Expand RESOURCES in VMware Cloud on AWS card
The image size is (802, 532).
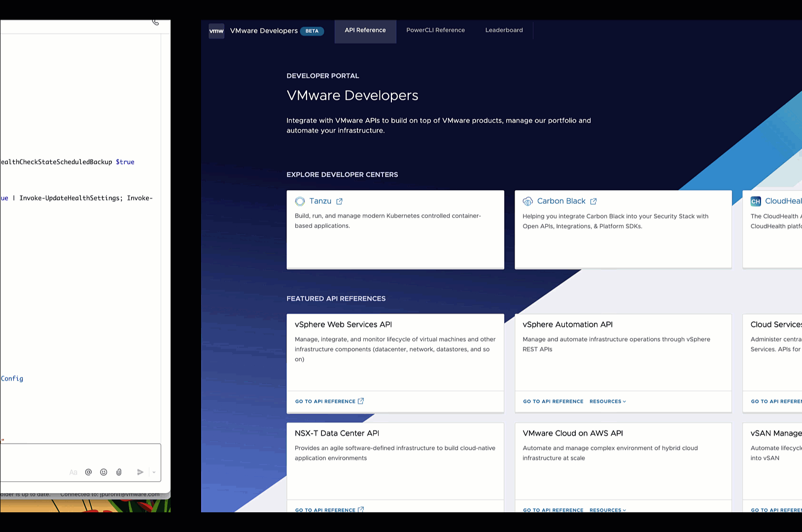(x=608, y=510)
